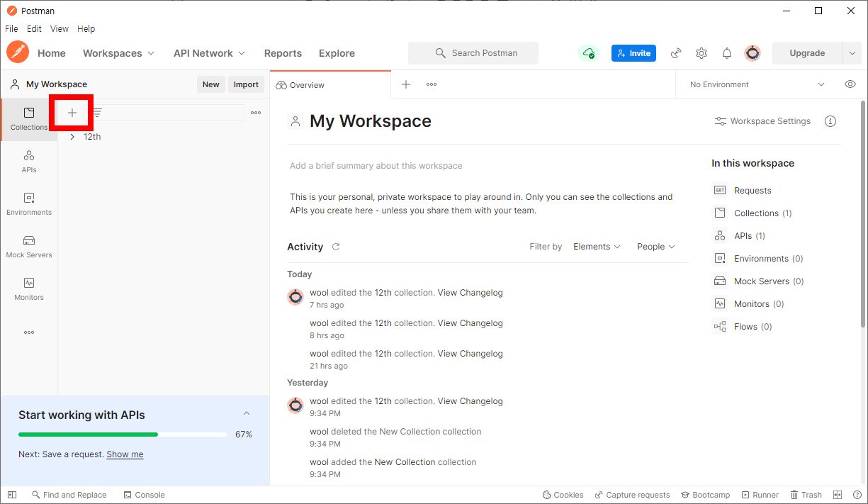Image resolution: width=868 pixels, height=504 pixels.
Task: Click the filter collections icon
Action: (x=98, y=113)
